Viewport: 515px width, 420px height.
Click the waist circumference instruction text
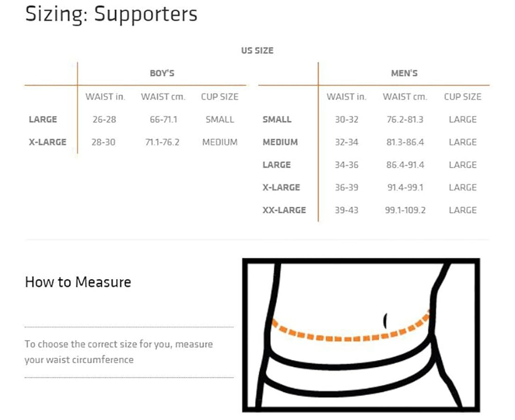coord(118,352)
